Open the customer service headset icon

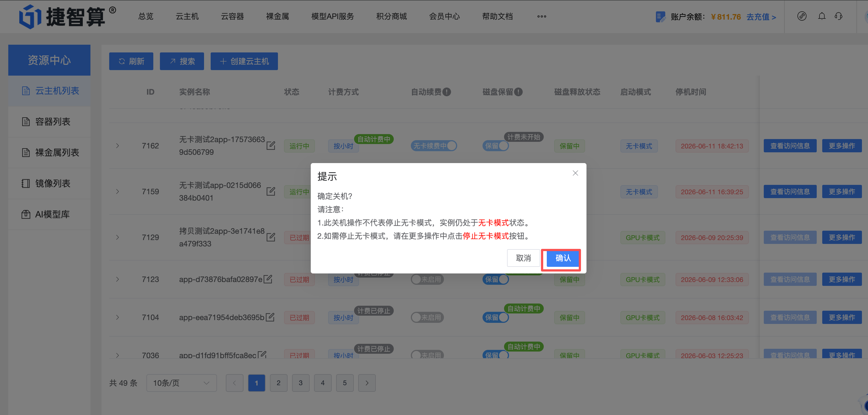click(838, 16)
